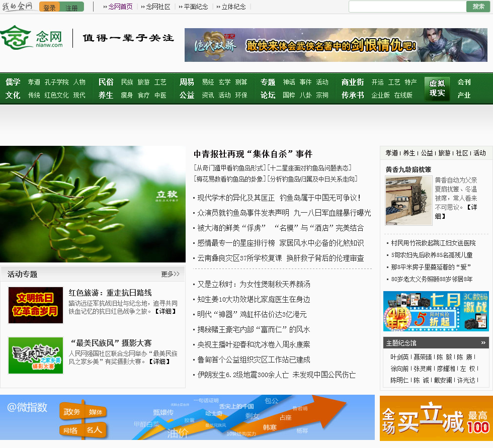This screenshot has height=448, width=493.
Task: Open 钓鱼岛属于中国无可争议 article
Action: point(320,198)
